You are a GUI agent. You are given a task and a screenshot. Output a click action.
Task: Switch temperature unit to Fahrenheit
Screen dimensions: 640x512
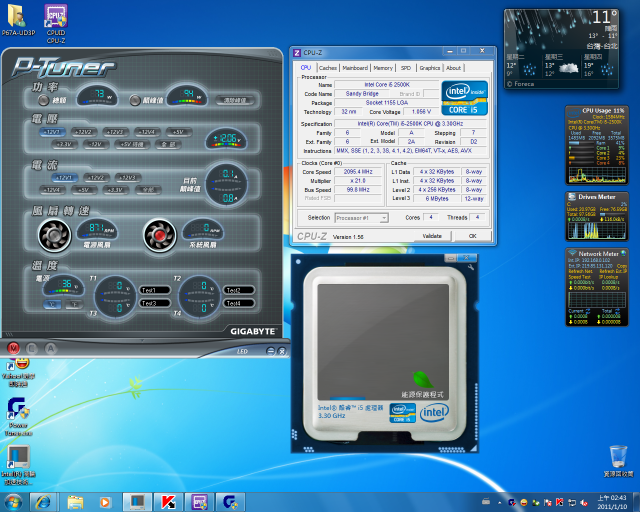point(74,304)
